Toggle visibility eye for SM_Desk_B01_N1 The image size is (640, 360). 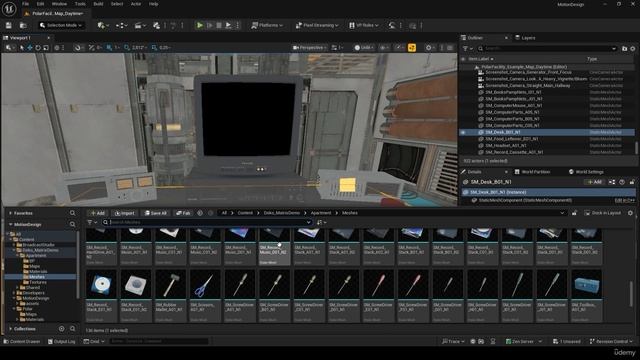coord(463,132)
